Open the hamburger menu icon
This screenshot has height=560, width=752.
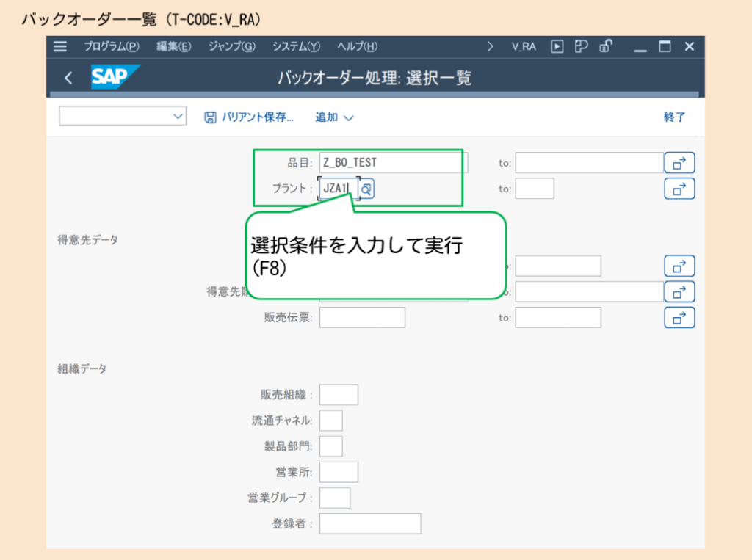point(60,46)
